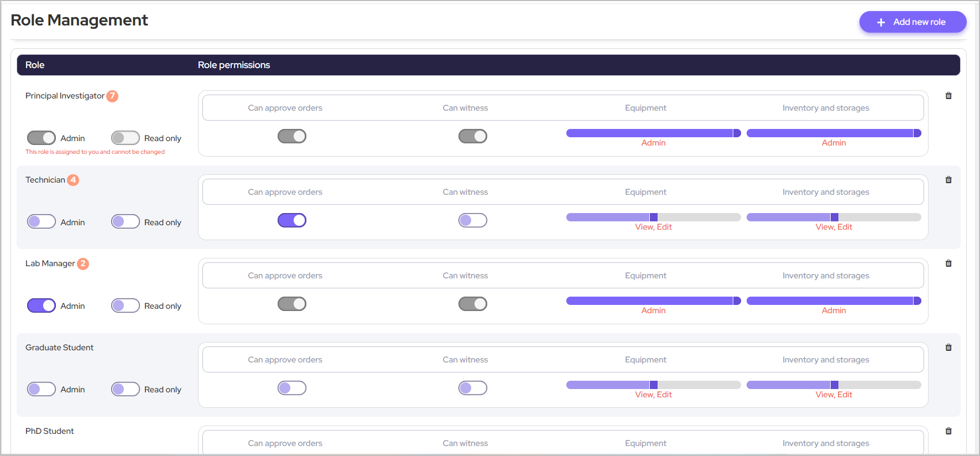The height and width of the screenshot is (456, 980).
Task: Click the Role permissions column header
Action: pyautogui.click(x=234, y=65)
